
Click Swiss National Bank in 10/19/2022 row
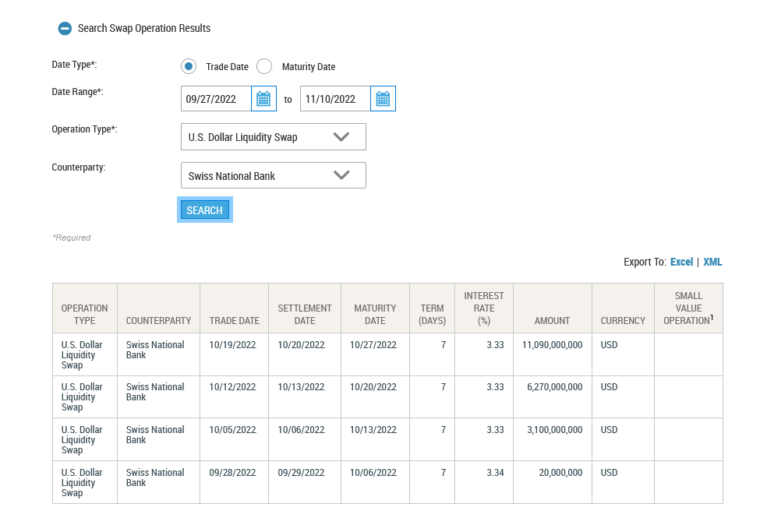pos(155,350)
